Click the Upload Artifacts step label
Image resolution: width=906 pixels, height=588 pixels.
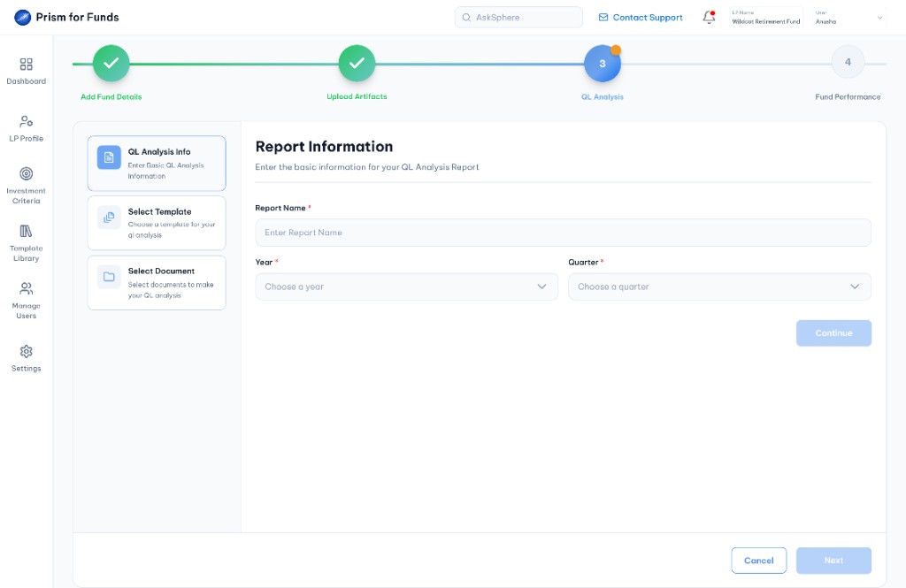coord(357,96)
